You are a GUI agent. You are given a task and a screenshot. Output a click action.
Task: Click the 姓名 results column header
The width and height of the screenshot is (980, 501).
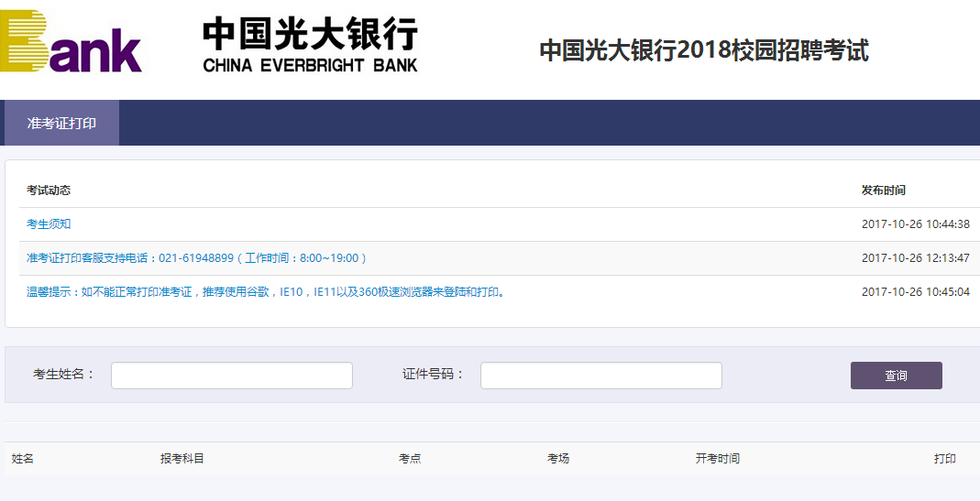(23, 459)
